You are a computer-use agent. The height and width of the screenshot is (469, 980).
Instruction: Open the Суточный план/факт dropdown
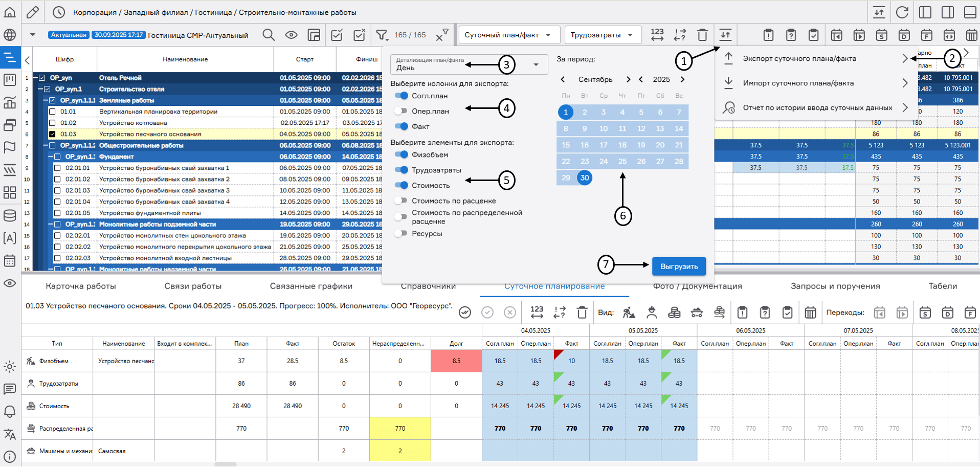point(508,35)
